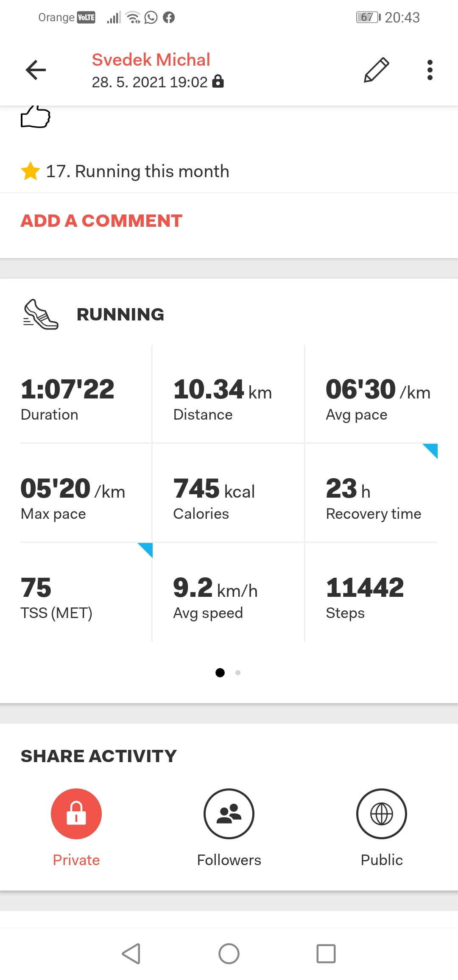458x980 pixels.
Task: Tap the back arrow icon
Action: pyautogui.click(x=36, y=70)
